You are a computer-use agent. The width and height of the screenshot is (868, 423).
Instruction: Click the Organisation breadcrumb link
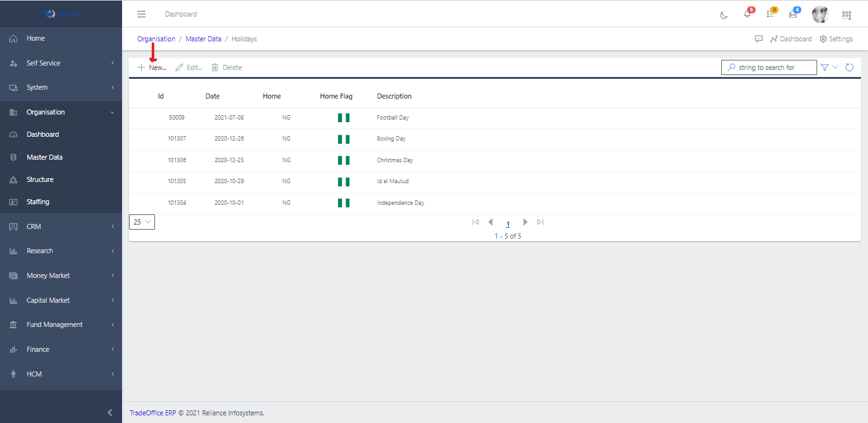156,39
